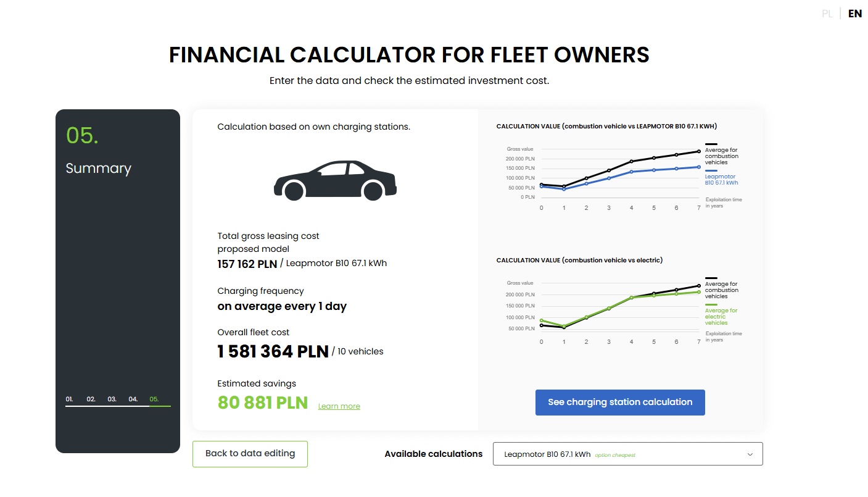The width and height of the screenshot is (868, 497).
Task: Open the Learn more link
Action: pyautogui.click(x=339, y=406)
